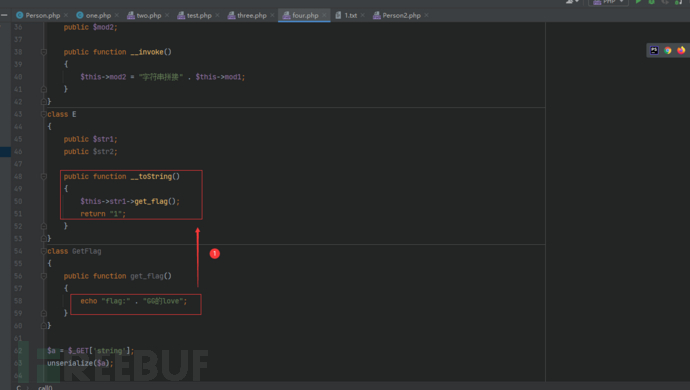The width and height of the screenshot is (690, 390).
Task: Place cursor on '__toString()' function name
Action: pyautogui.click(x=155, y=177)
